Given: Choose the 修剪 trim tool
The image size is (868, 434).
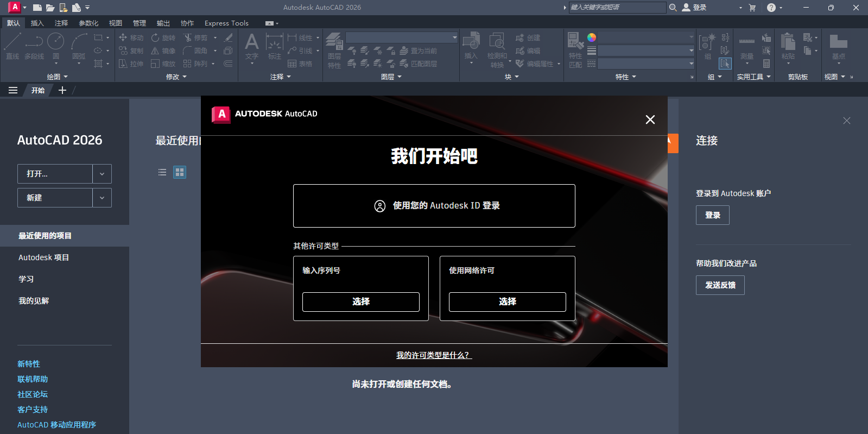Looking at the screenshot, I should click(196, 37).
